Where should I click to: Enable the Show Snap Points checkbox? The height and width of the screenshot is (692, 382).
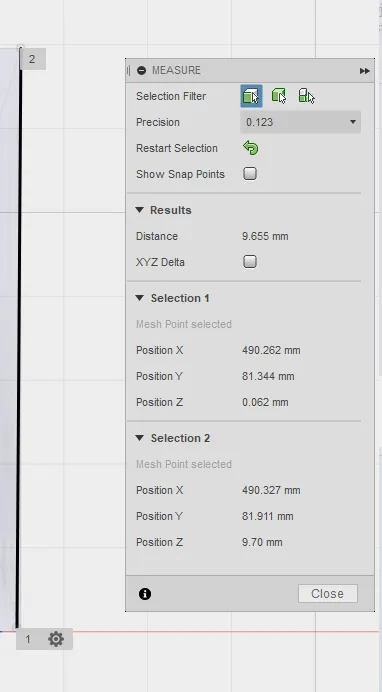tap(250, 173)
